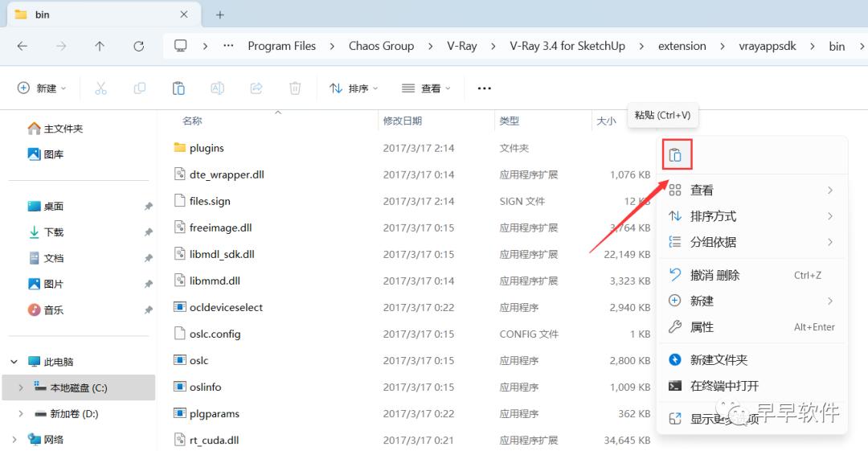The width and height of the screenshot is (868, 451).
Task: Open 分组依据 submenu in context menu
Action: pos(751,242)
